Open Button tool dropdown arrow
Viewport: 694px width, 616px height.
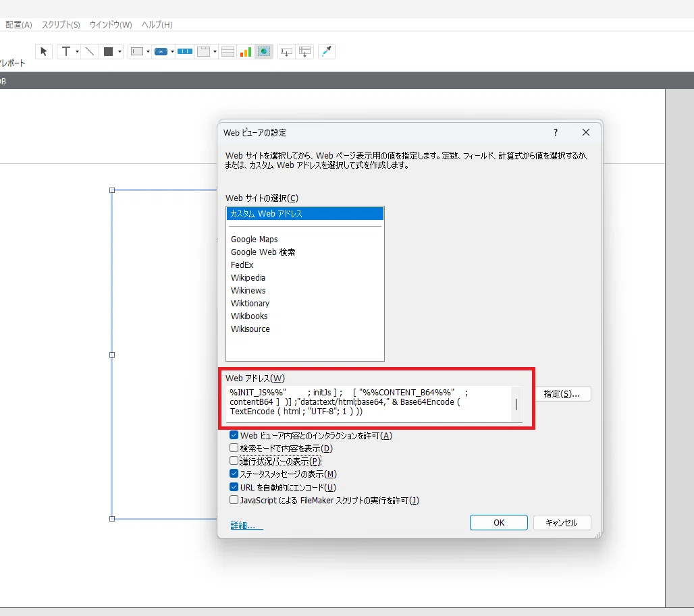point(172,52)
